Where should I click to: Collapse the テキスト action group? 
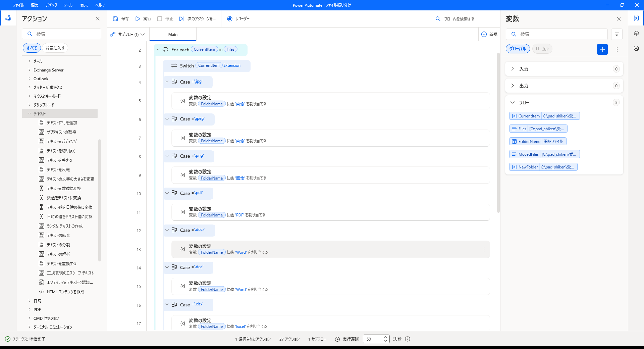[x=30, y=113]
